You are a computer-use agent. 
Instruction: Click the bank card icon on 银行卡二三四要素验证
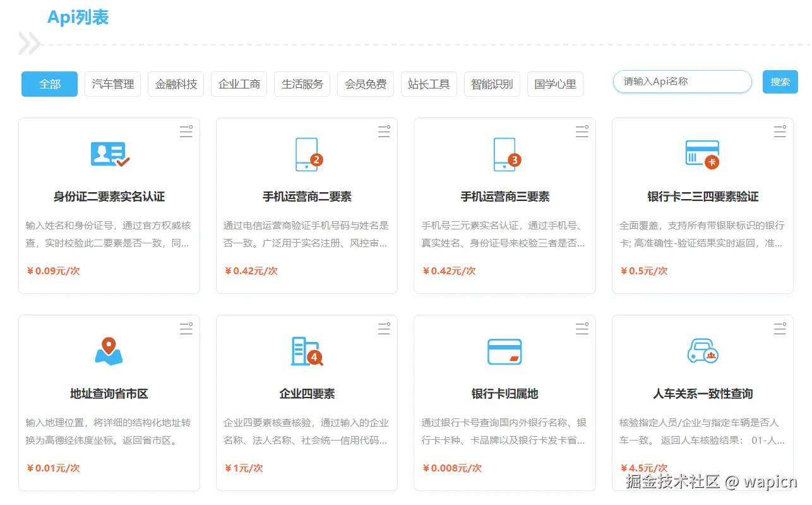pos(702,154)
